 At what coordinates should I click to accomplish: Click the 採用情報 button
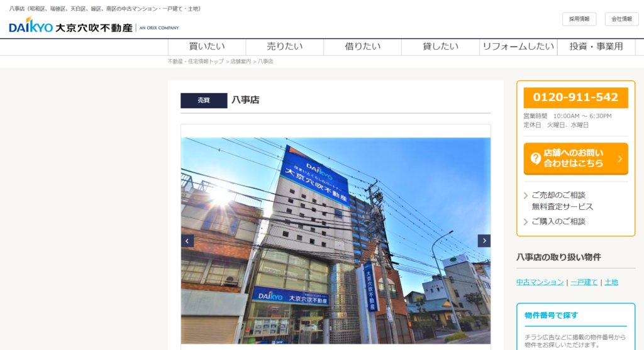(x=579, y=19)
